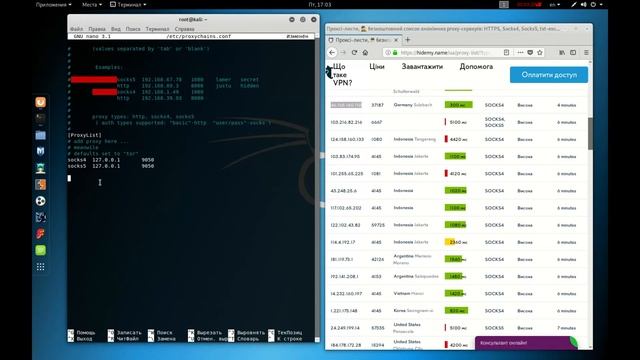Open red flame icon in dock
640x360 pixels.
tap(40, 233)
